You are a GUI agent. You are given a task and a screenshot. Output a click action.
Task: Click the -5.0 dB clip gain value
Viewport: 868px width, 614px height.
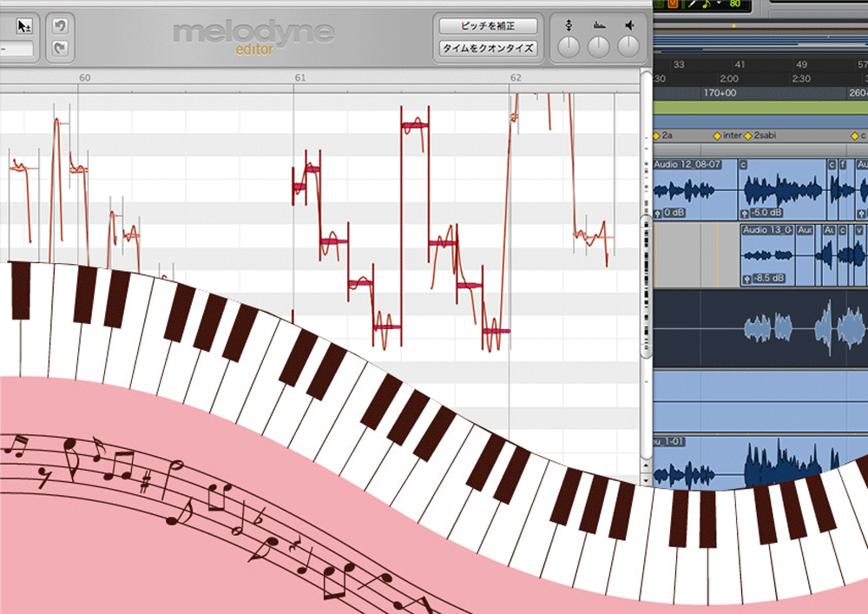click(766, 213)
